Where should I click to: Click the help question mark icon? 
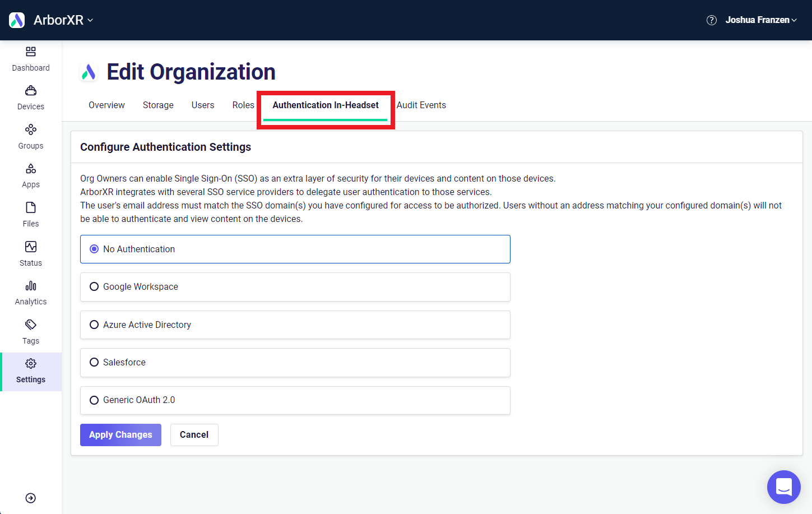[712, 20]
